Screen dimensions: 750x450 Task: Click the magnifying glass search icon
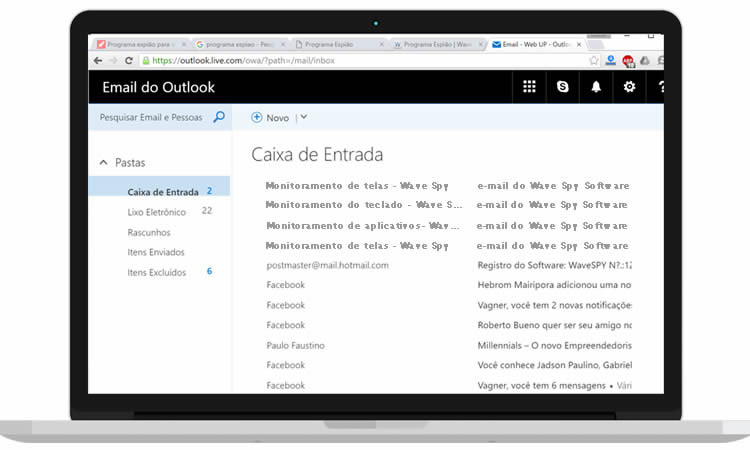point(219,117)
